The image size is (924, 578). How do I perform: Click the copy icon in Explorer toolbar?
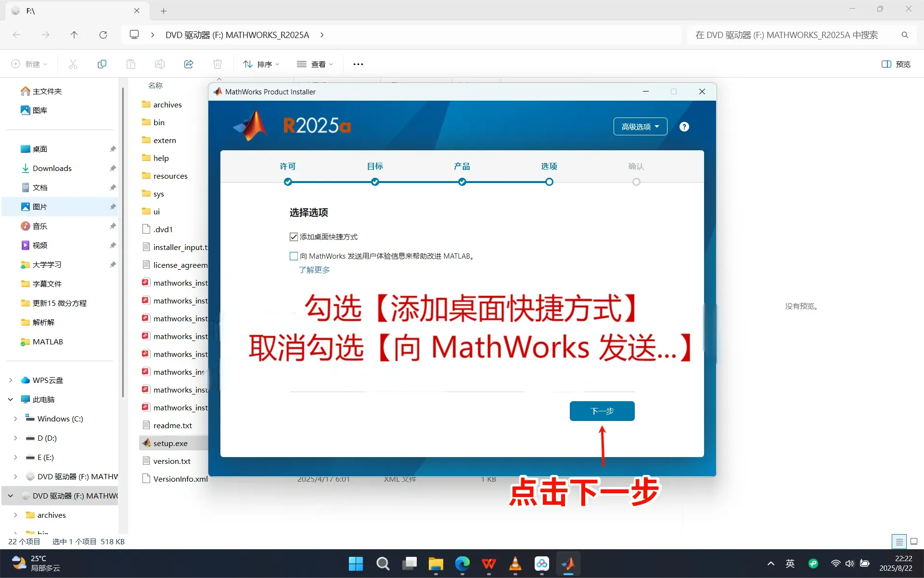[x=102, y=64]
